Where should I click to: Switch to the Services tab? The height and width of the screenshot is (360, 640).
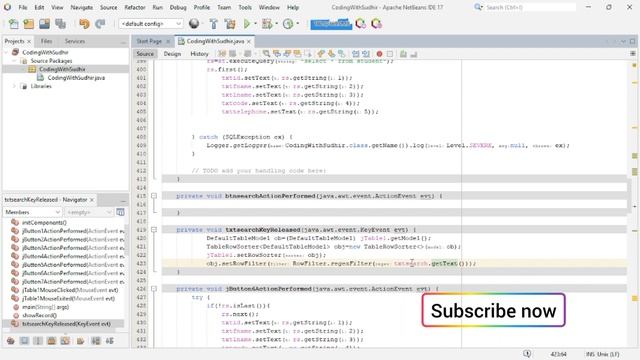pyautogui.click(x=75, y=41)
